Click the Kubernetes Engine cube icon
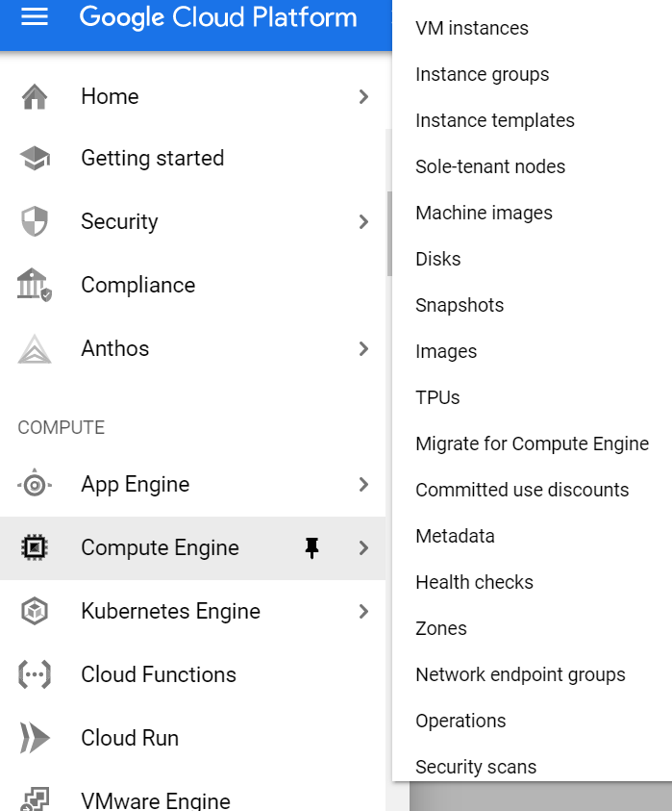This screenshot has width=672, height=811. point(35,611)
